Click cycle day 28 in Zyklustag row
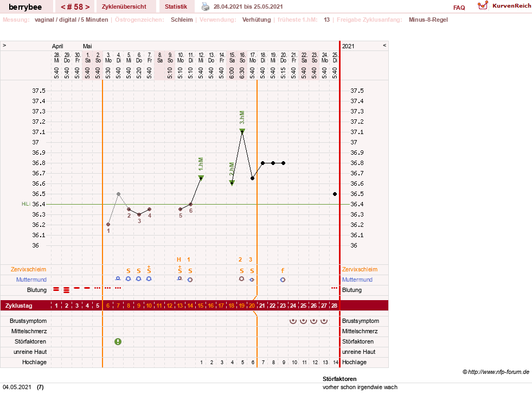This screenshot has width=532, height=400. coord(334,306)
